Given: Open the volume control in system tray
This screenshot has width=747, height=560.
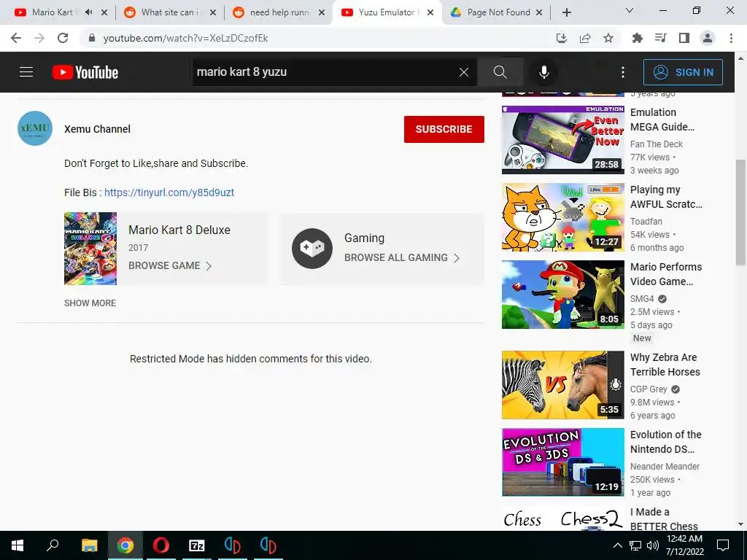Looking at the screenshot, I should point(653,545).
